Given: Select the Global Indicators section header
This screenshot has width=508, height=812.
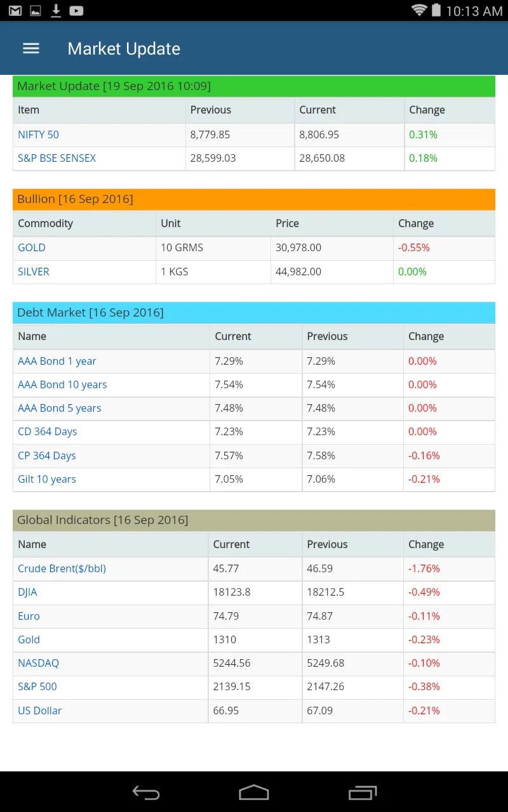Looking at the screenshot, I should click(x=254, y=520).
